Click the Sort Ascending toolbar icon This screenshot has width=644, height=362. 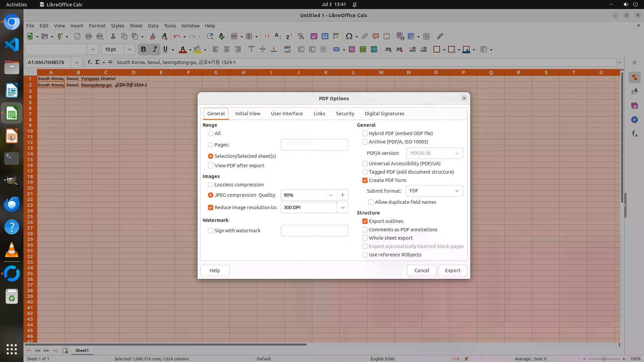(278, 36)
